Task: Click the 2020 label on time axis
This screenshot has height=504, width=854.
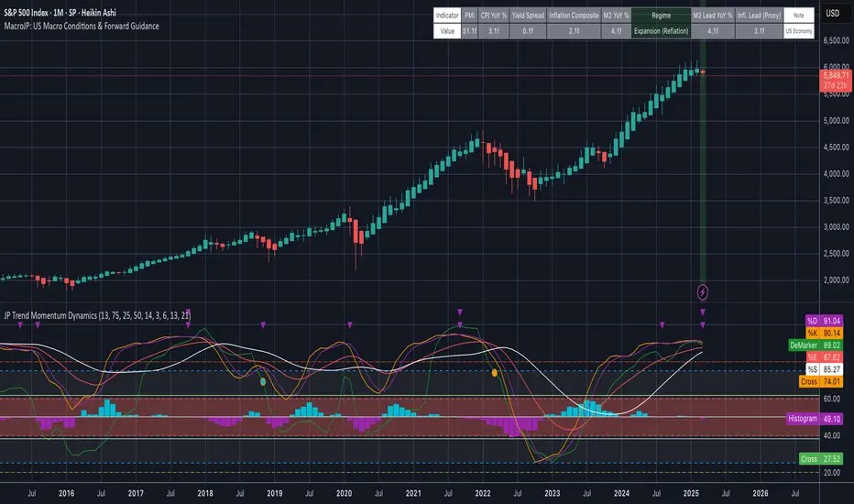Action: coord(344,492)
